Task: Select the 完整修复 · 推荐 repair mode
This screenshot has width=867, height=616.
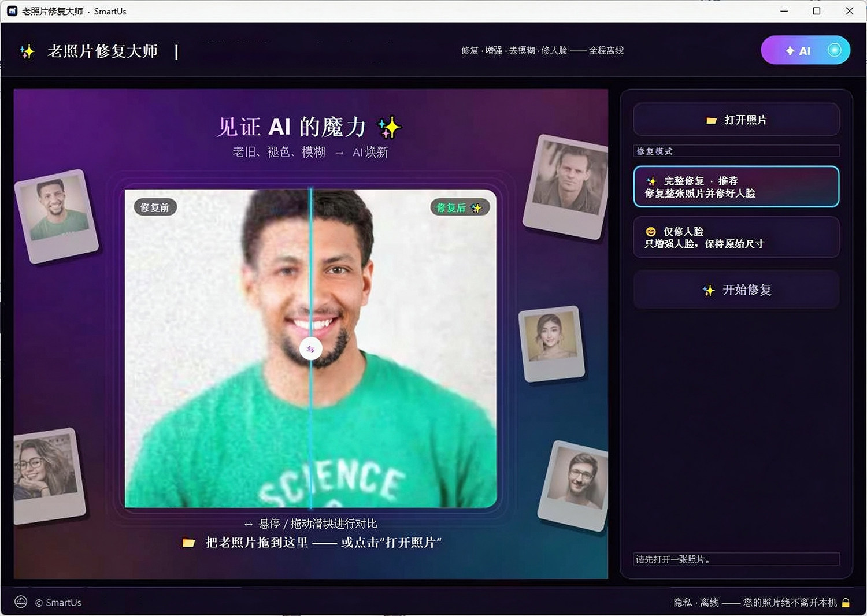Action: click(x=736, y=187)
